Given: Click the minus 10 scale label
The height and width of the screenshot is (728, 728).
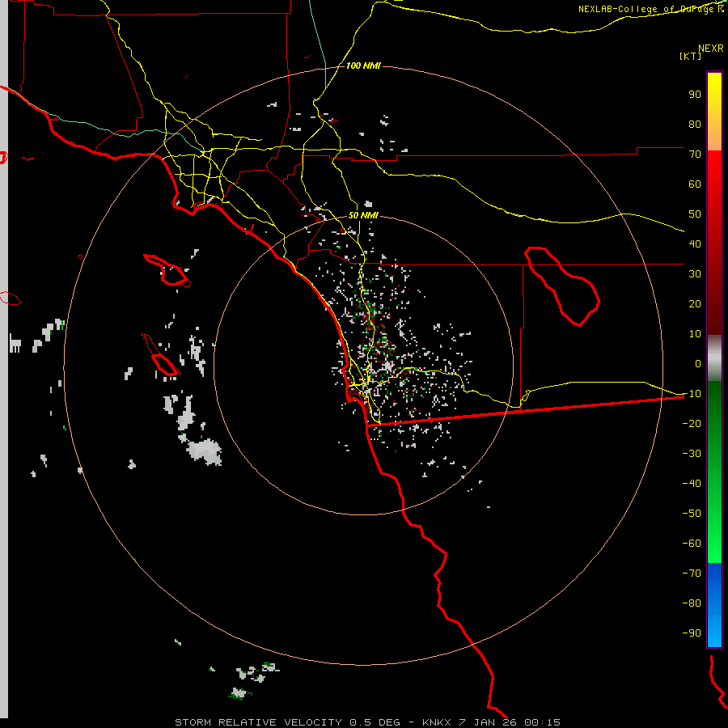Looking at the screenshot, I should coord(692,394).
